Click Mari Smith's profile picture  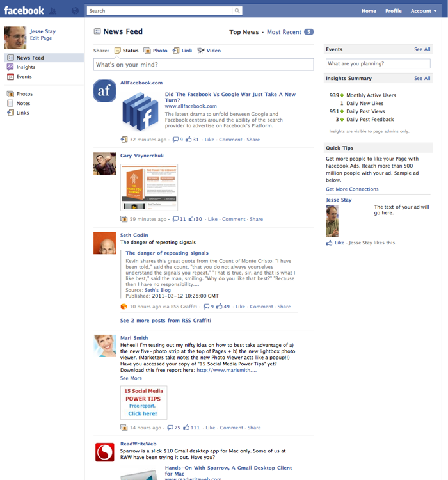(105, 346)
